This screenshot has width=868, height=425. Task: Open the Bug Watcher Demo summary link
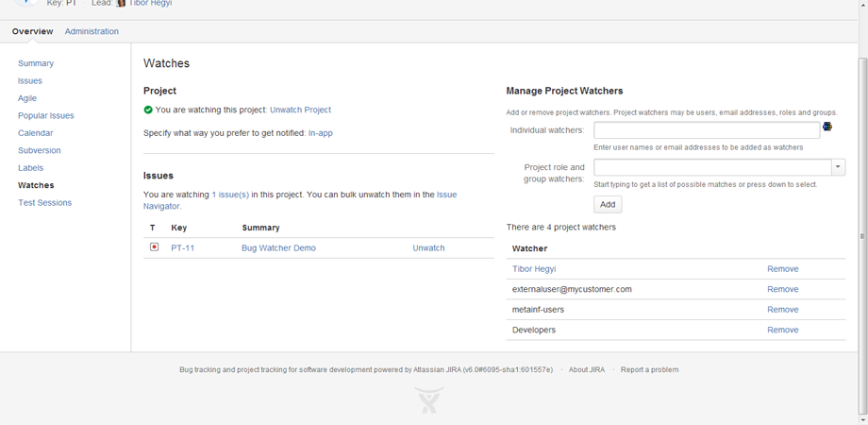coord(279,248)
